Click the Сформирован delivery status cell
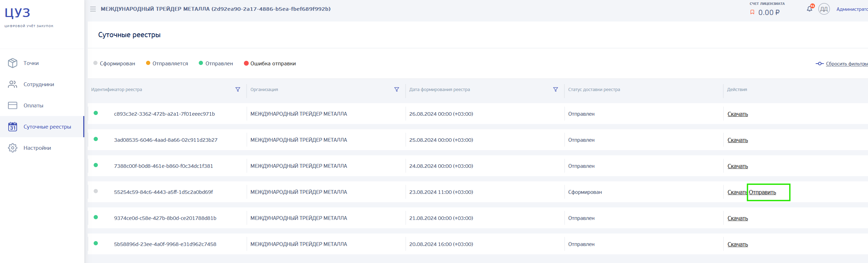This screenshot has width=868, height=263. 585,192
